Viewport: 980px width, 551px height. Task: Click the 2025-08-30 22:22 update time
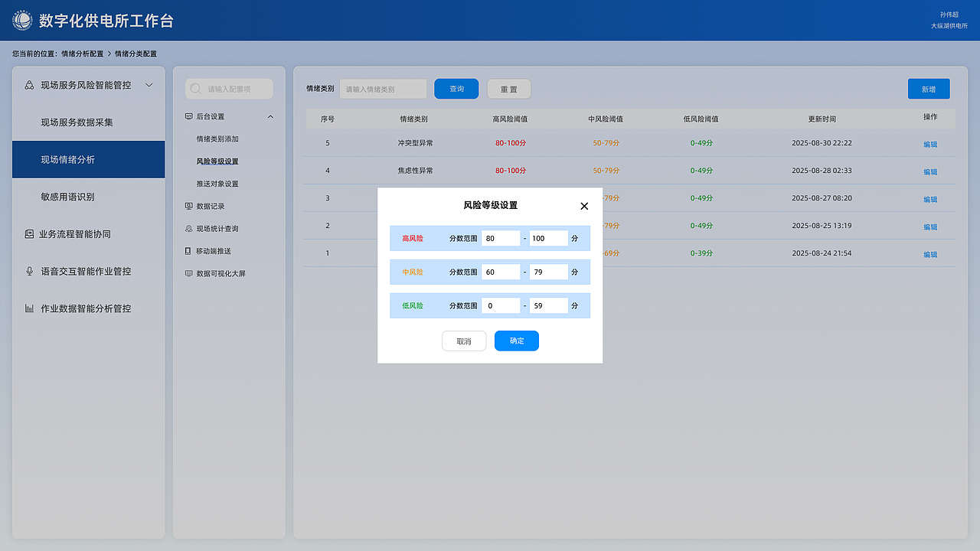[822, 143]
